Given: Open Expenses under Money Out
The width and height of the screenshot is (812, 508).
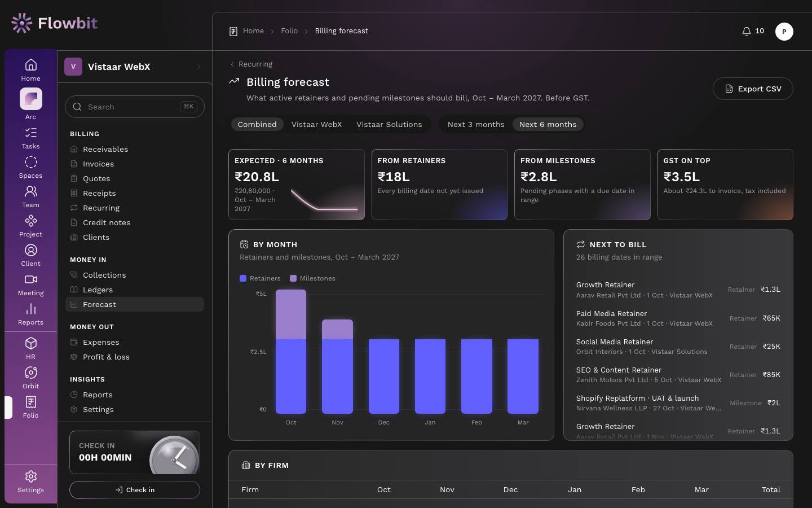Looking at the screenshot, I should point(134,342).
